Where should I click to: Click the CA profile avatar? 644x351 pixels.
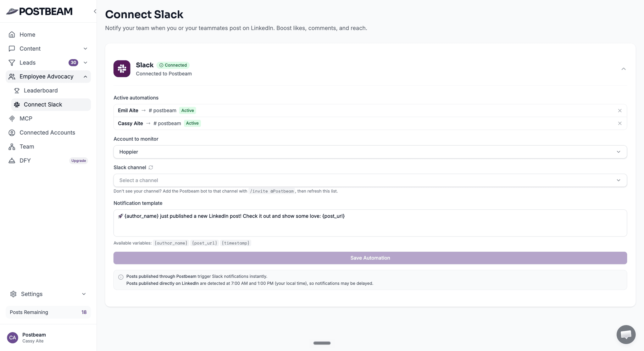pos(13,337)
